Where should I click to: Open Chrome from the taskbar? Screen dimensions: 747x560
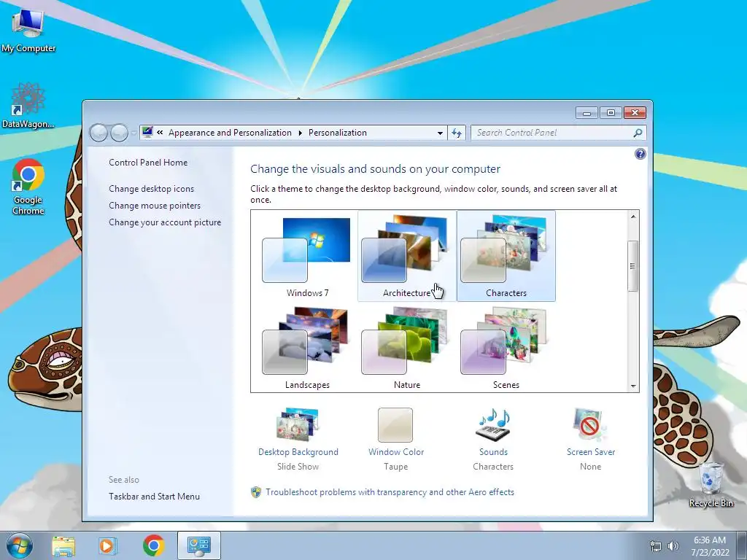[153, 545]
